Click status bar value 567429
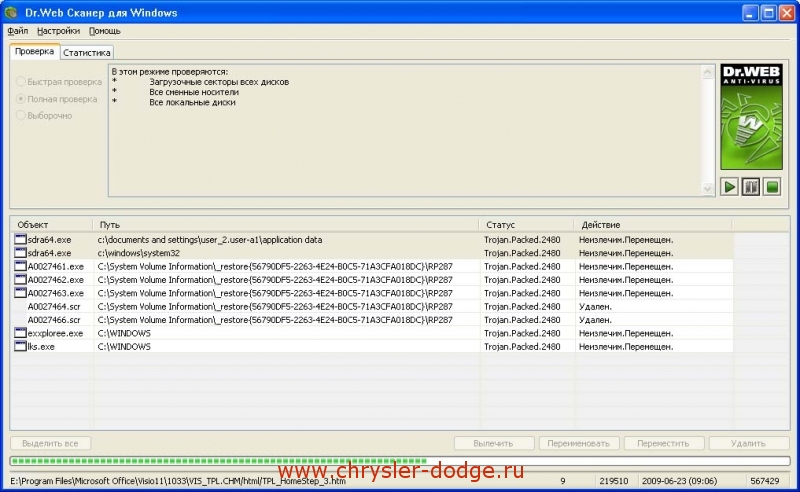Image resolution: width=800 pixels, height=492 pixels. [x=765, y=481]
